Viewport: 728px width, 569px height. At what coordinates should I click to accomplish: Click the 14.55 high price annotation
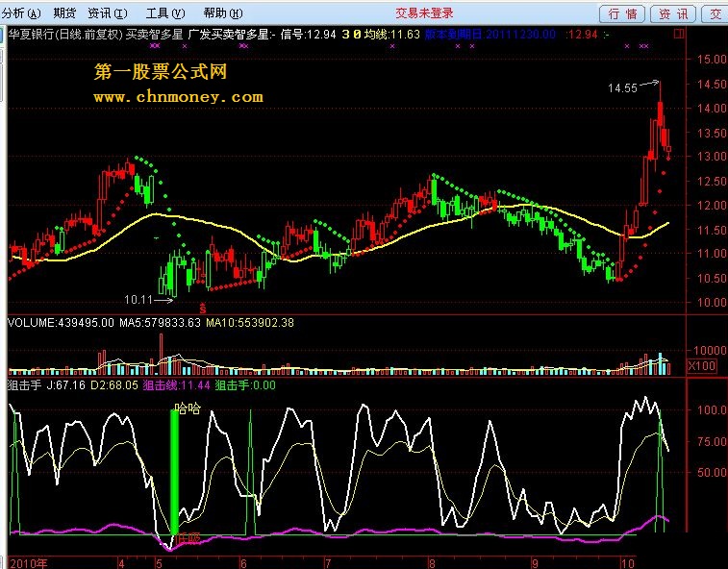pos(622,87)
